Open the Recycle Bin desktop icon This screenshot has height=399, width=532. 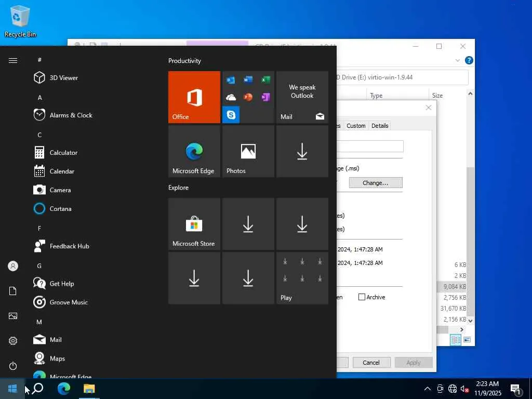pyautogui.click(x=20, y=21)
